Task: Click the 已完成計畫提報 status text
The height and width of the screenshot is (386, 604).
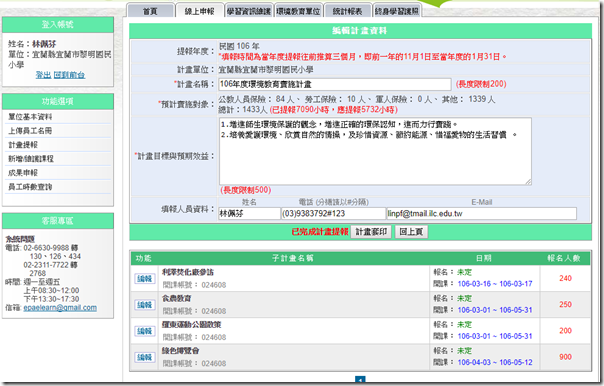Action: tap(320, 232)
